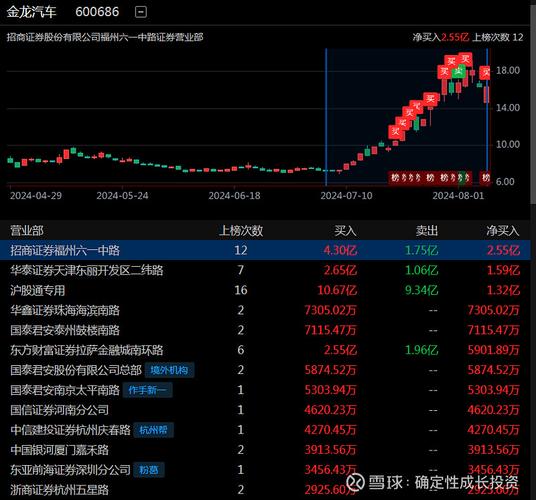
Task: Click the 1.75亿 sell amount
Action: click(x=421, y=250)
